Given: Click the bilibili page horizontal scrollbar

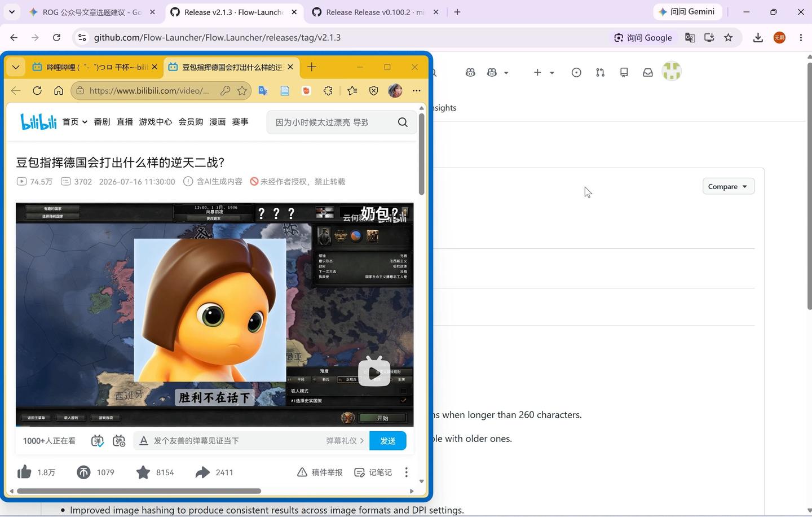Looking at the screenshot, I should pyautogui.click(x=139, y=491).
